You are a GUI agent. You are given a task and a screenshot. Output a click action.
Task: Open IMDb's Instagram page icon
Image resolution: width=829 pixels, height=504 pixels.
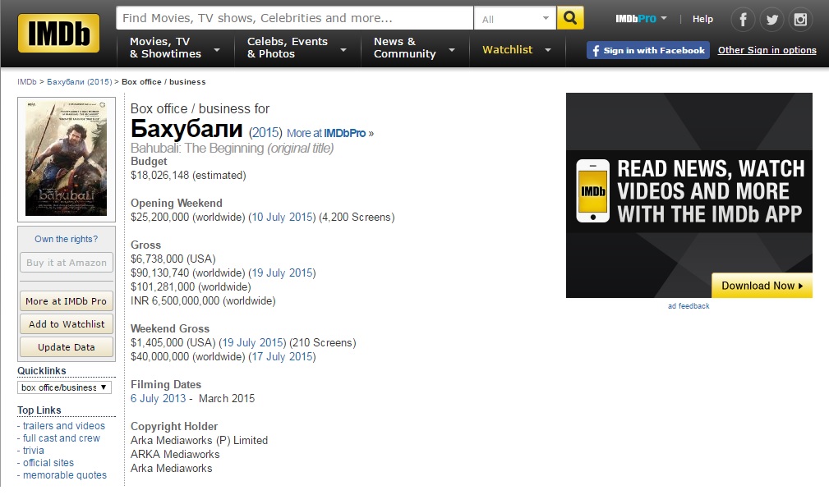pos(799,19)
